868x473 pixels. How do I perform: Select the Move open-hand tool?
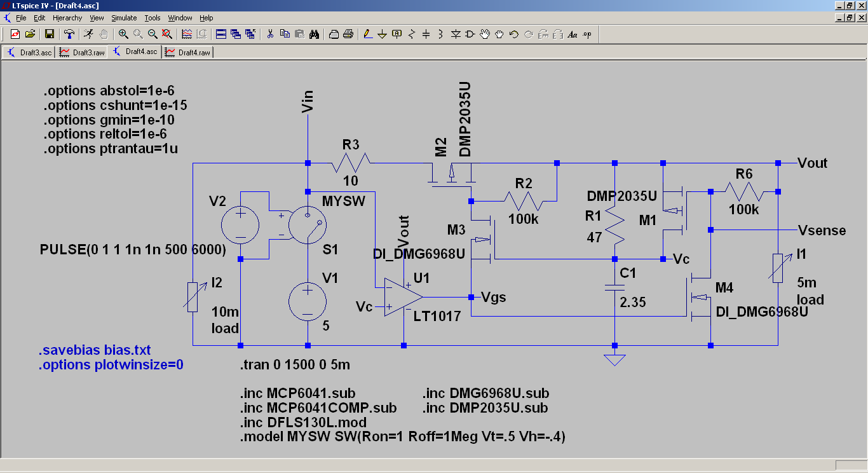(x=485, y=34)
